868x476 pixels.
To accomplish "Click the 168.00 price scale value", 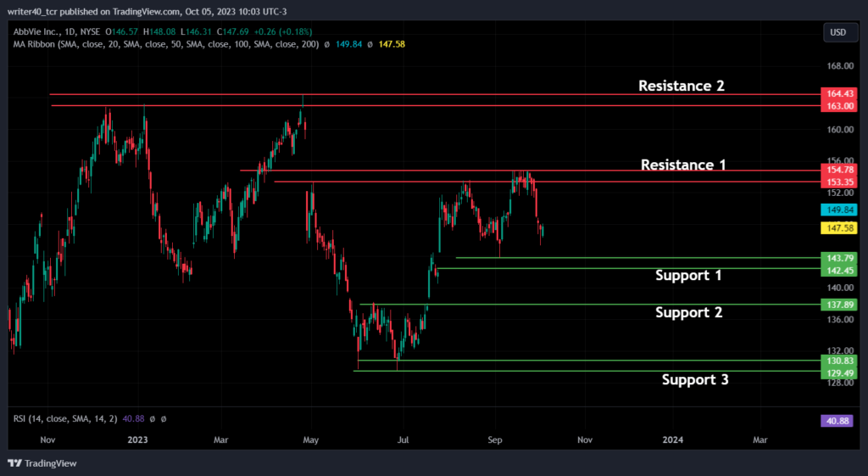I will (840, 66).
